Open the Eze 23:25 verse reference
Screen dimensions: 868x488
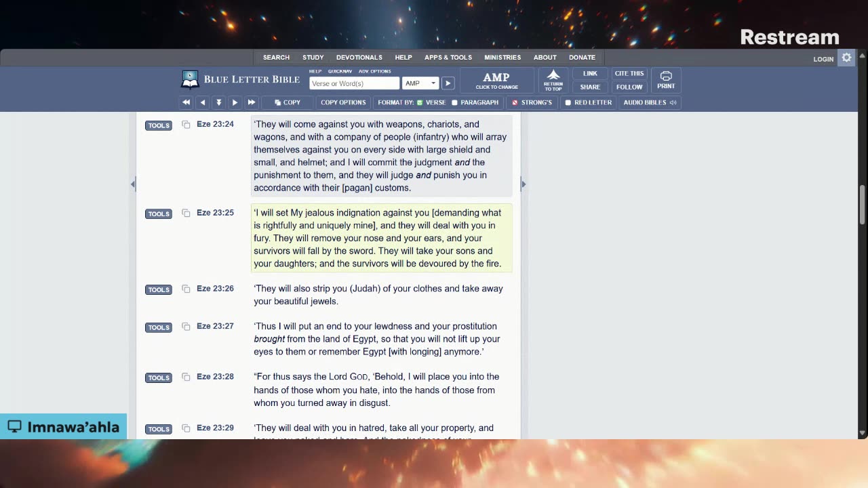click(x=215, y=213)
